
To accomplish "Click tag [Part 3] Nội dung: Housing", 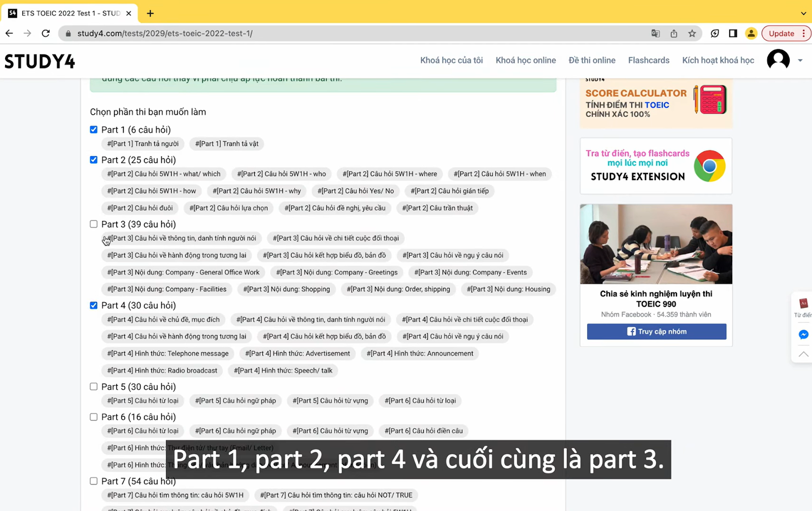I will tap(509, 289).
